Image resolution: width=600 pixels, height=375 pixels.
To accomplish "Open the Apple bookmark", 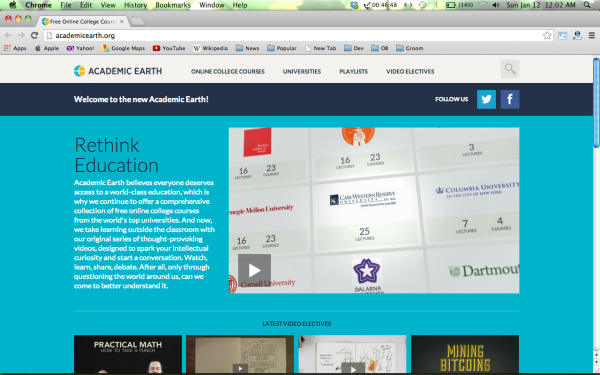I will (x=47, y=48).
